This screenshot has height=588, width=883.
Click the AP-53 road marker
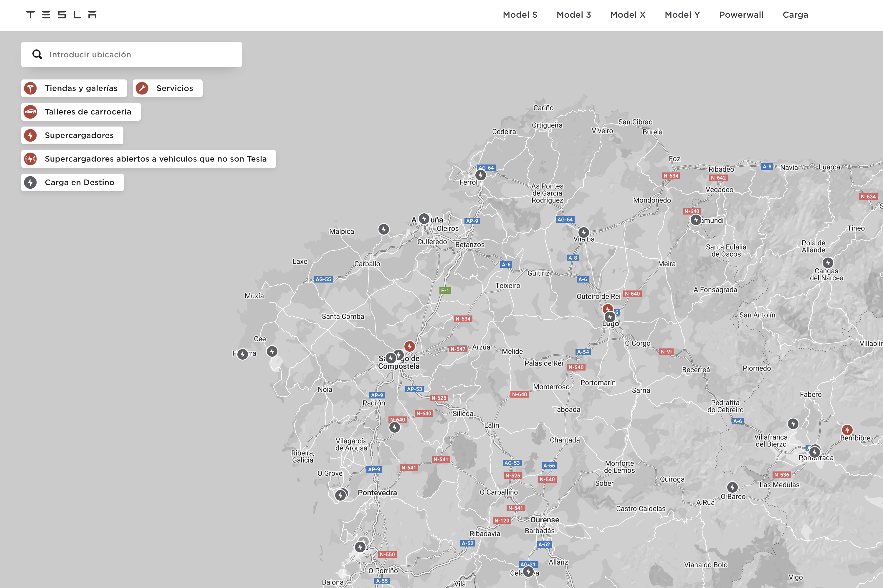point(415,389)
